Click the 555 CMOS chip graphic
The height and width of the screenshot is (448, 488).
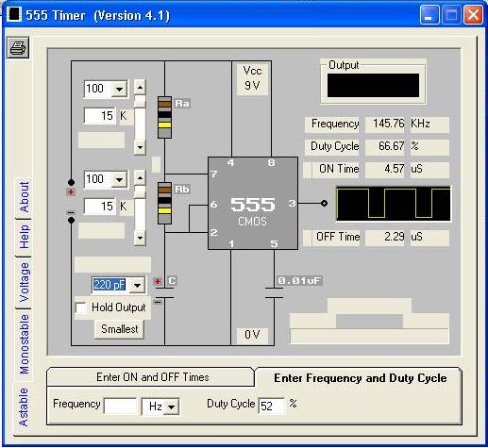[253, 204]
